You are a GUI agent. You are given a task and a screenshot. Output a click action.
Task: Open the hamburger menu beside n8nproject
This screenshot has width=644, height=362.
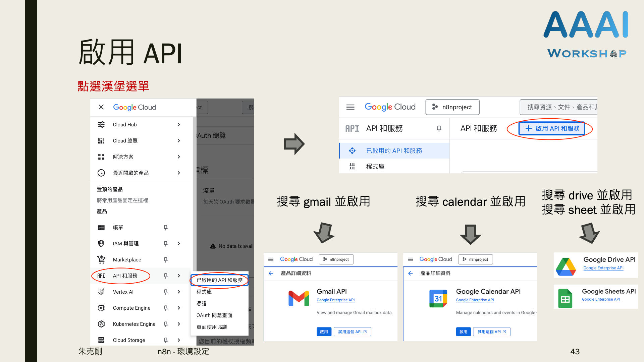coord(350,107)
